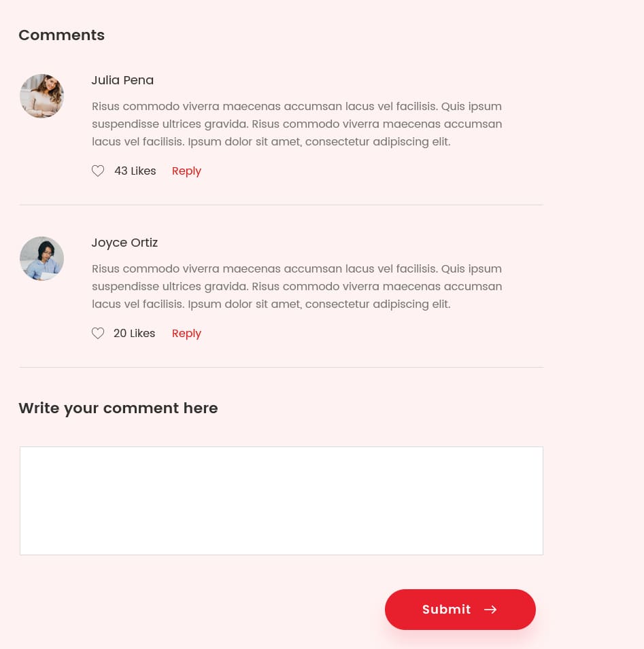Click the Joyce Ortiz commenter name

[124, 243]
